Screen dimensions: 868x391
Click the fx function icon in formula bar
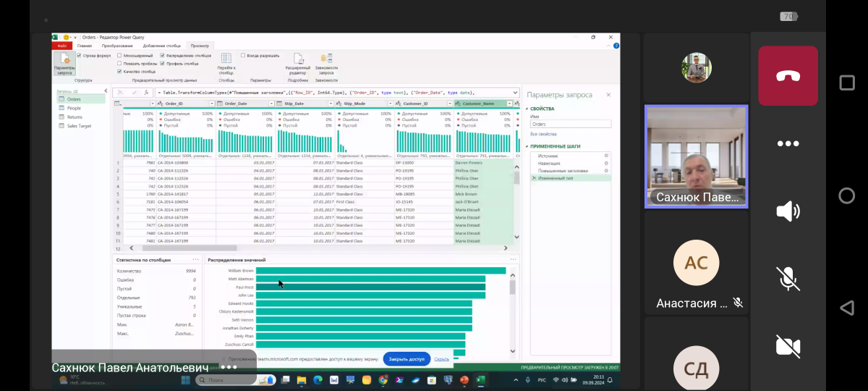[x=146, y=93]
